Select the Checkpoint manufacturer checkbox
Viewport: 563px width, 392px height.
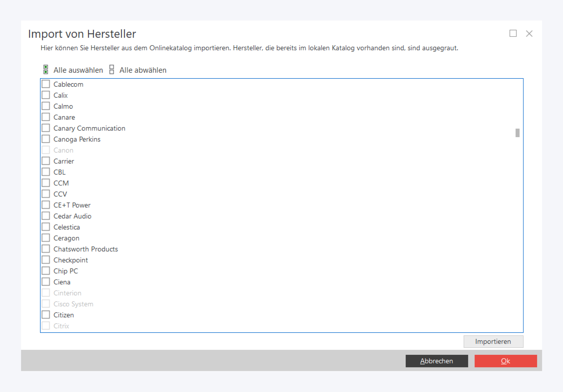point(46,260)
